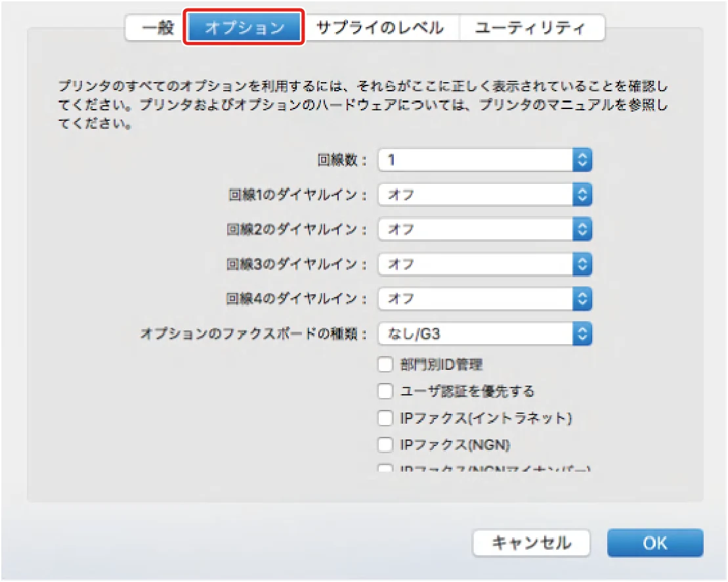Expand the 回線3のダイヤルイン dropdown
The height and width of the screenshot is (582, 728).
[484, 264]
